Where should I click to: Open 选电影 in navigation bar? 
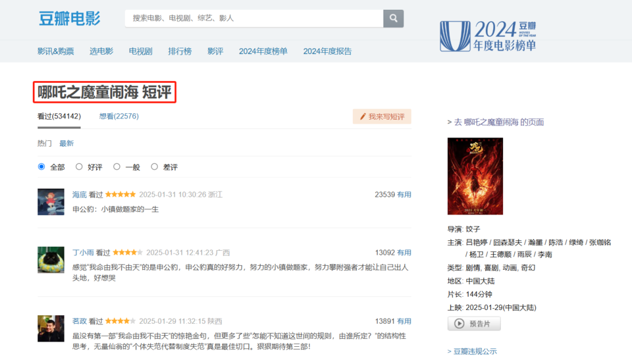coord(101,51)
